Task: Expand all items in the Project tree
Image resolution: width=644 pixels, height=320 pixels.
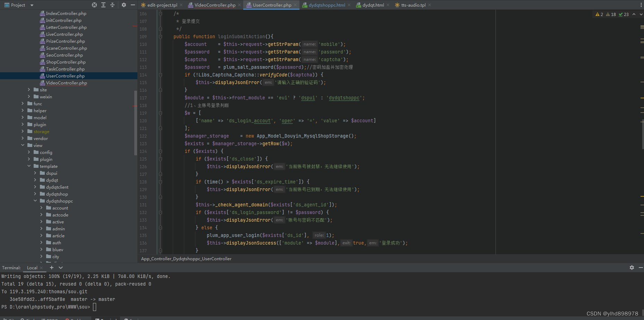Action: (x=103, y=5)
